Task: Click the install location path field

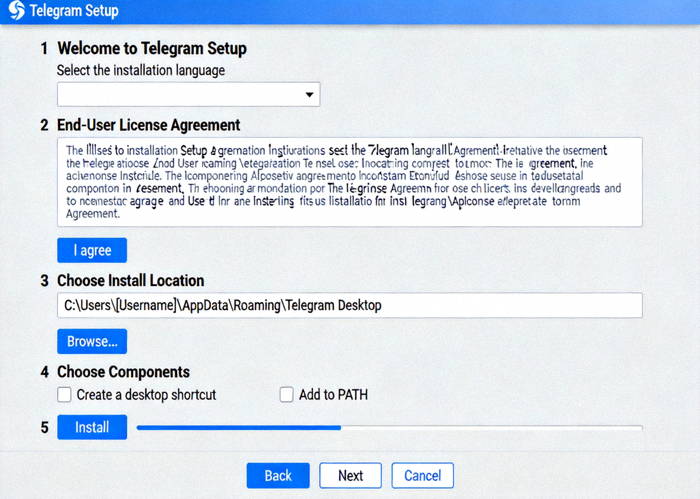Action: coord(349,306)
